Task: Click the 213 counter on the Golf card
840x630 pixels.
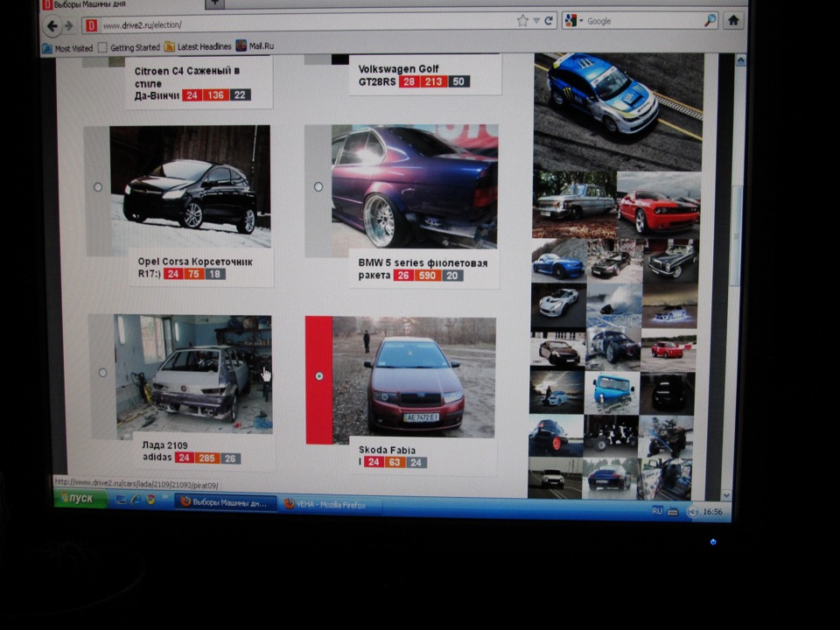Action: 433,81
